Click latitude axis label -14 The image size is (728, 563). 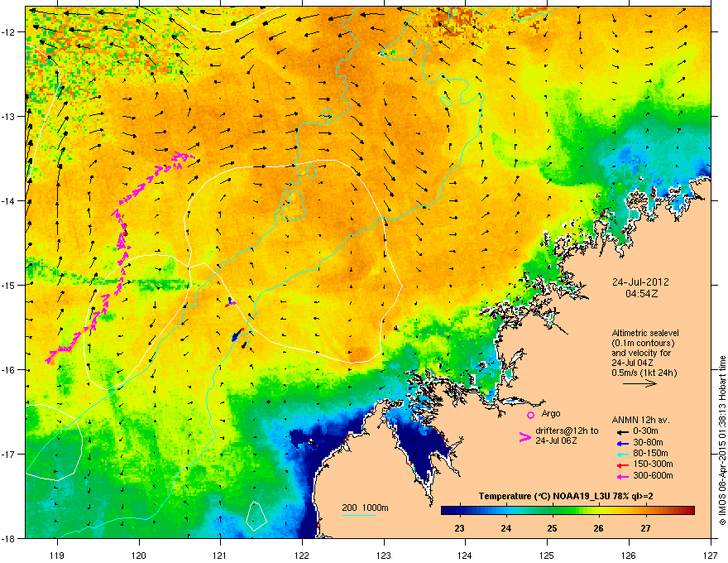click(9, 201)
